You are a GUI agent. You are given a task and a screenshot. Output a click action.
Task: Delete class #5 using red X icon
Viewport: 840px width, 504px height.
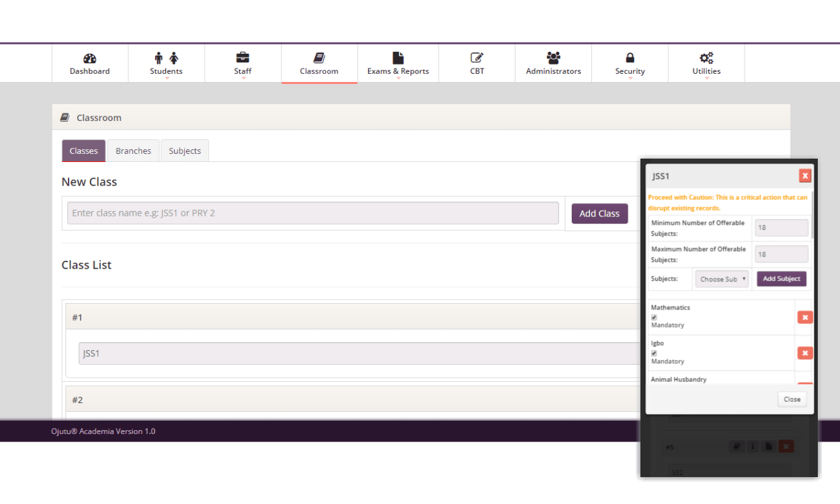tap(786, 446)
